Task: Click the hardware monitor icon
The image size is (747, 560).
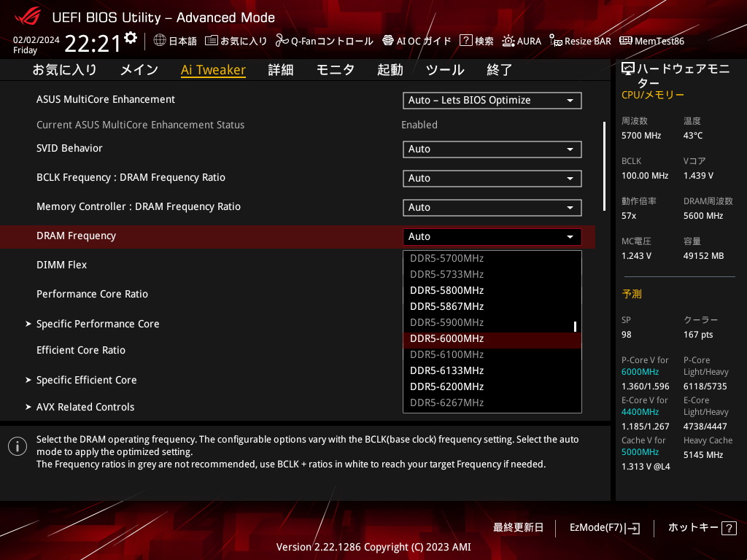Action: click(628, 69)
